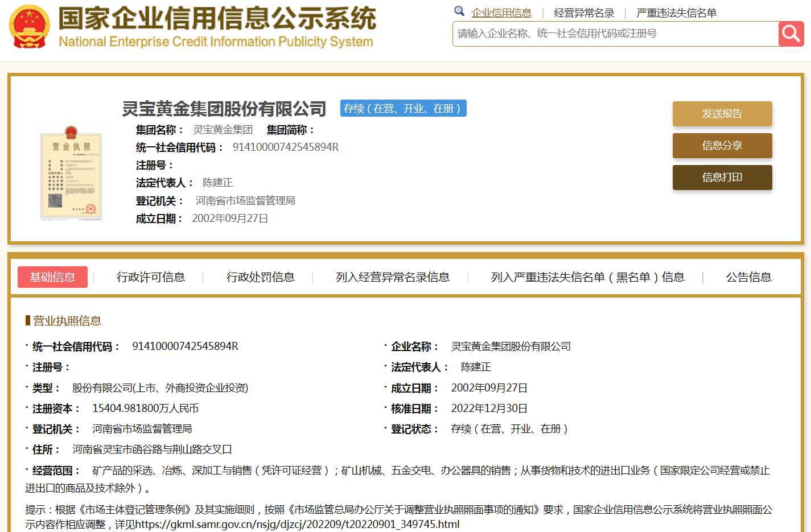Click the small magnifier icon beside 企业信用信息

pos(459,11)
